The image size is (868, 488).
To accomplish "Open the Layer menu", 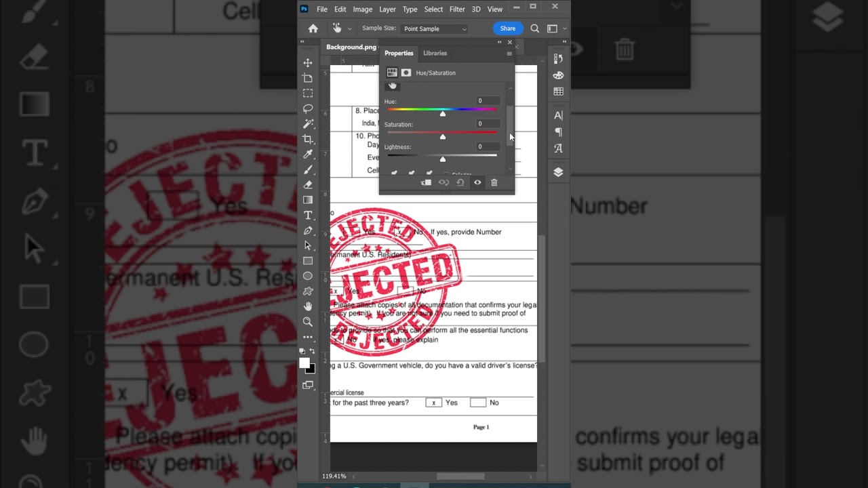I will point(387,9).
